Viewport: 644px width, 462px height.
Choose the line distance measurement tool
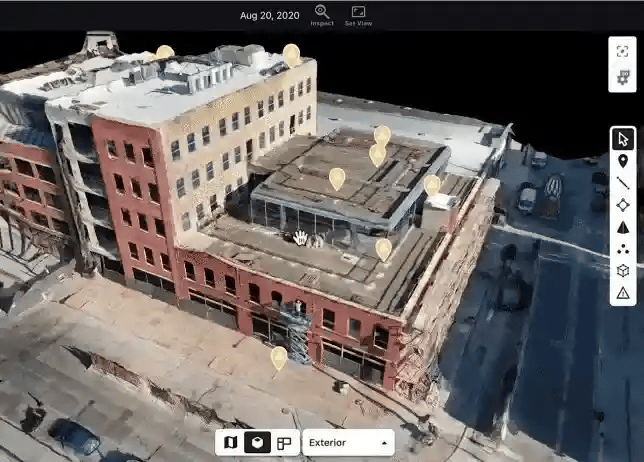pos(623,183)
